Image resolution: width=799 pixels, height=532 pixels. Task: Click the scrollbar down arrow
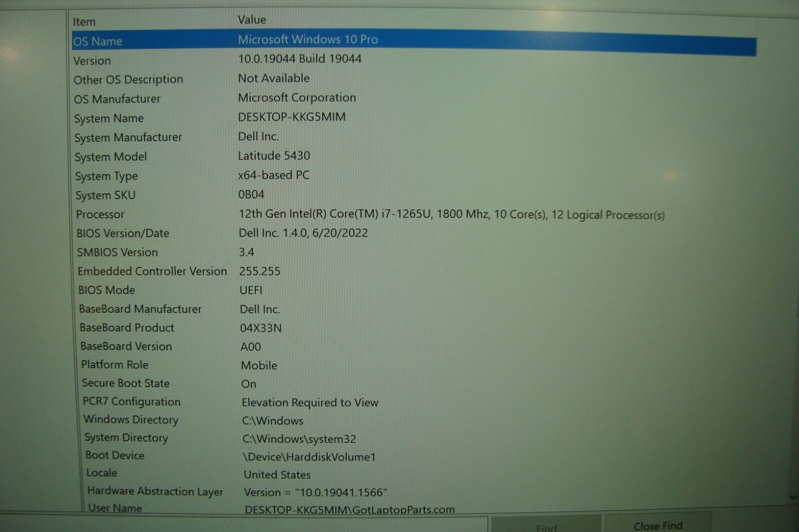click(x=793, y=497)
